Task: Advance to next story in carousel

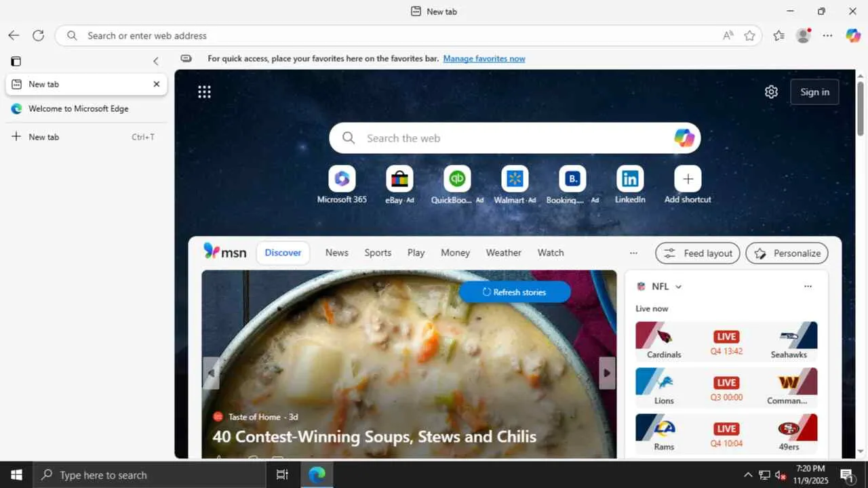Action: tap(607, 373)
